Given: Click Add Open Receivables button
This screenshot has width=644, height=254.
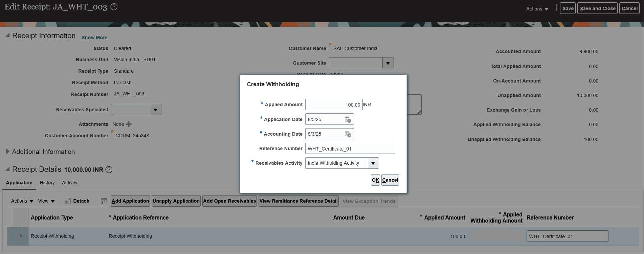Looking at the screenshot, I should pos(229,201).
